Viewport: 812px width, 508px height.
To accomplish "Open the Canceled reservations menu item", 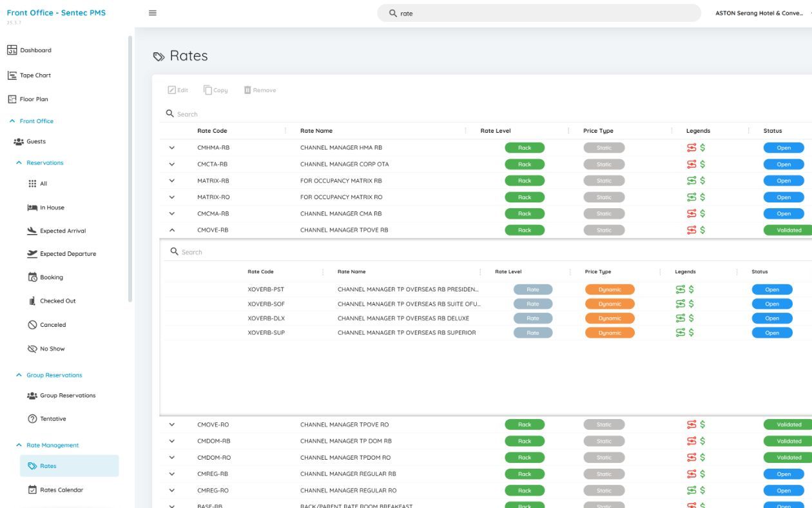I will [x=53, y=325].
